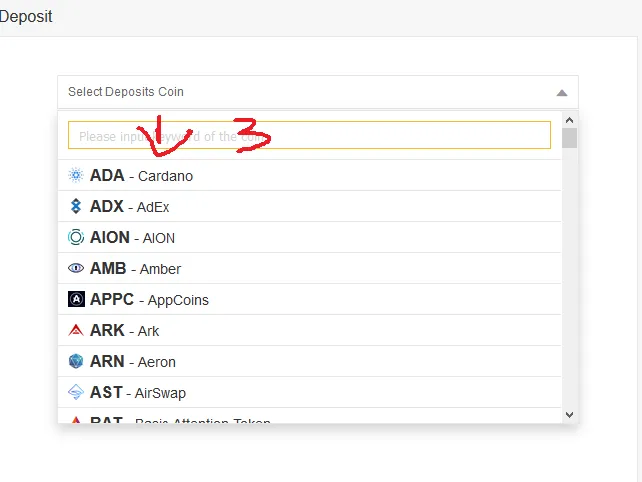
Task: Click the Cardano ADA coin icon
Action: (76, 175)
